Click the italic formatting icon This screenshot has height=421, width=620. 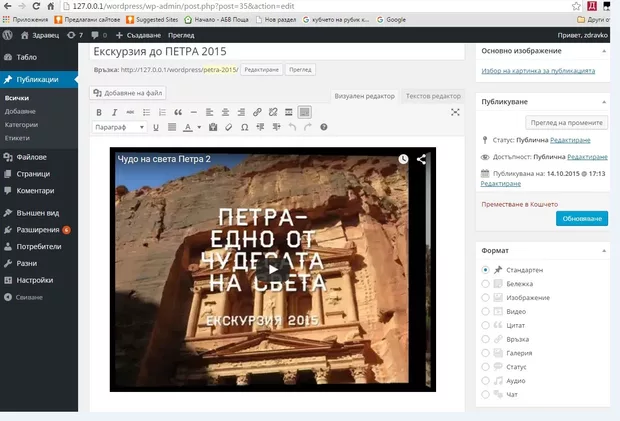[x=115, y=112]
